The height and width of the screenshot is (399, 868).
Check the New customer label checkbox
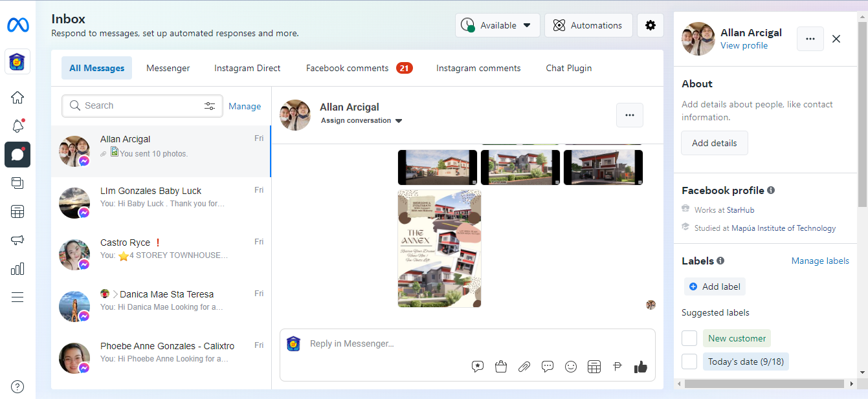click(689, 338)
